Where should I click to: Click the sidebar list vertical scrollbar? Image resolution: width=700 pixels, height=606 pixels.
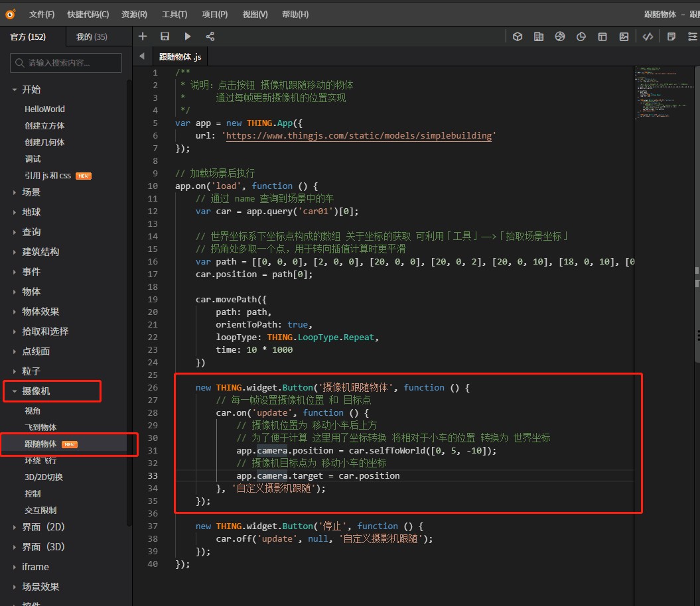129,304
